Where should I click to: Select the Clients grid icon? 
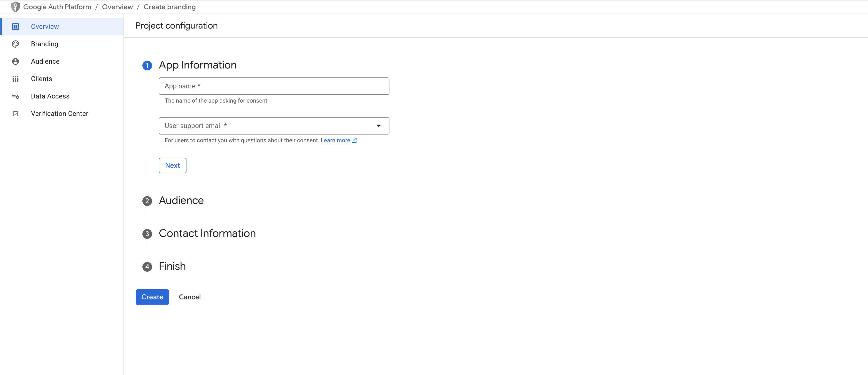(15, 79)
